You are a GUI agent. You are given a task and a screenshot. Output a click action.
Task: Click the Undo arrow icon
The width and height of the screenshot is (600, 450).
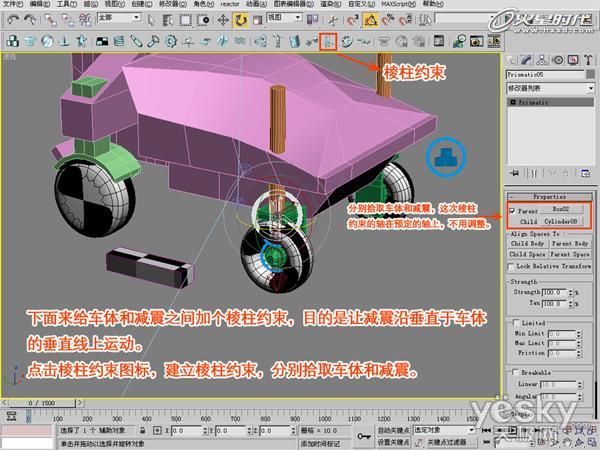(x=13, y=20)
